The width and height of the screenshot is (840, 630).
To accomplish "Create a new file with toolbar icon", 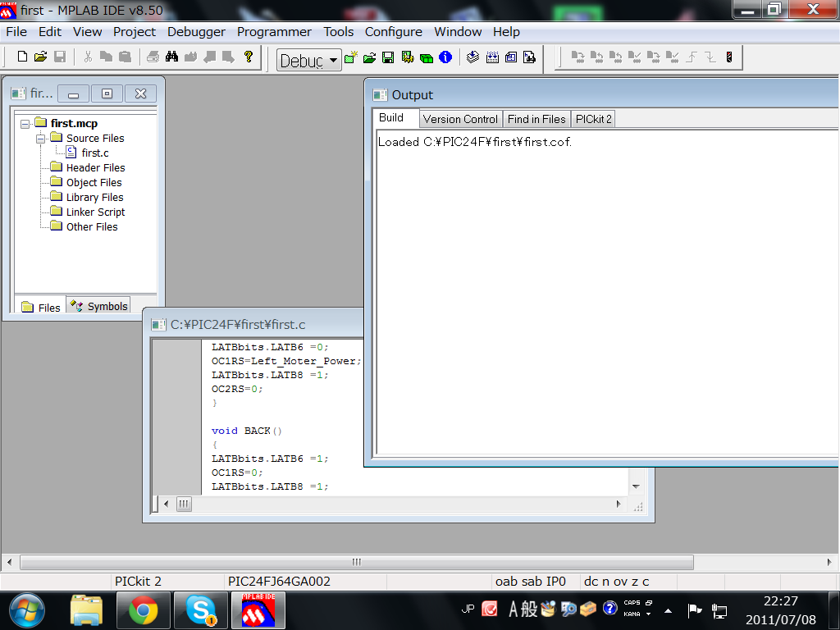I will pos(22,57).
